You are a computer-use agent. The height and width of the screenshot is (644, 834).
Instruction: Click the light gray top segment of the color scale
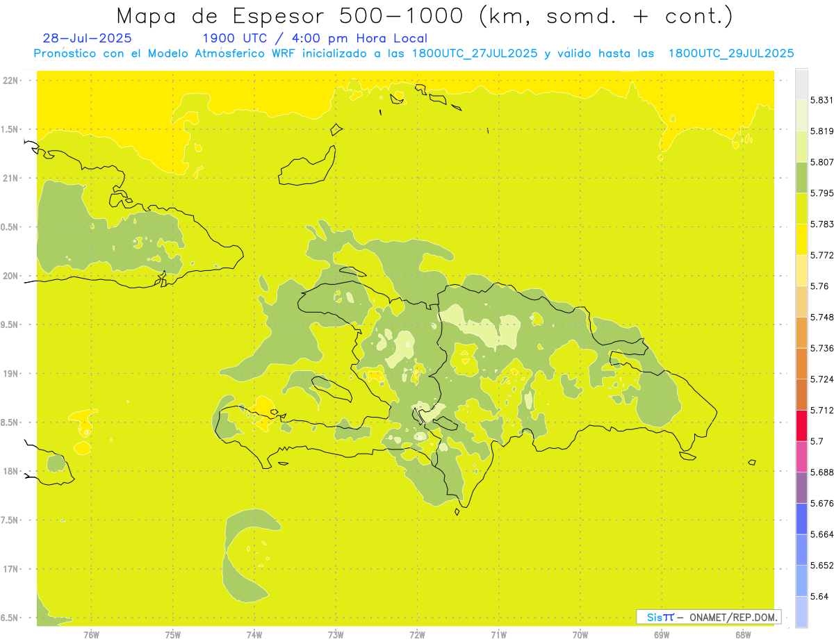click(x=801, y=84)
